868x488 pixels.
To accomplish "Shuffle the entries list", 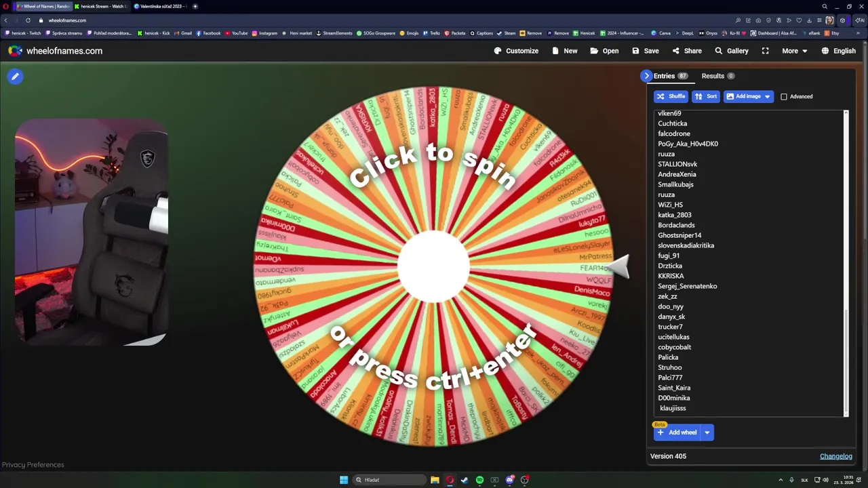I will 671,96.
